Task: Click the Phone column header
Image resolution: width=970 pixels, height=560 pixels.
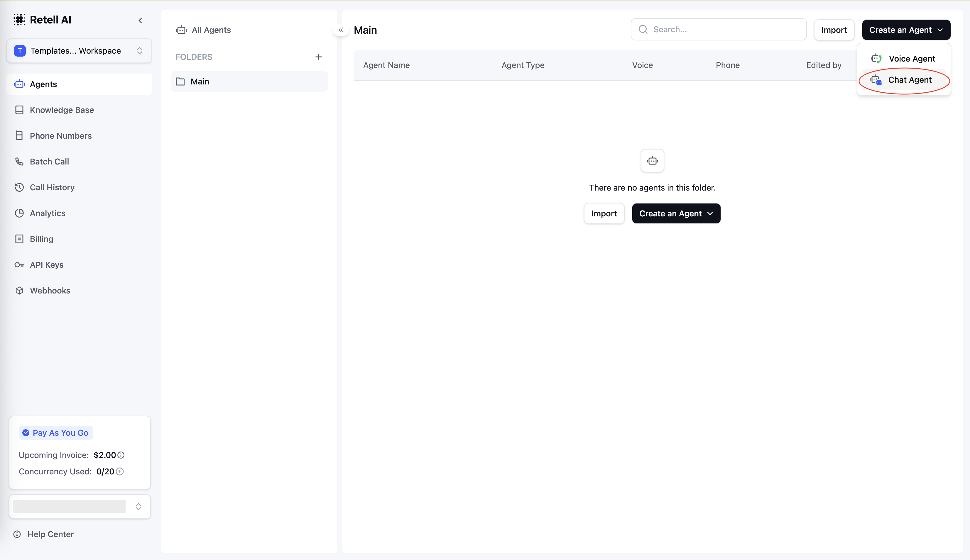Action: point(728,65)
